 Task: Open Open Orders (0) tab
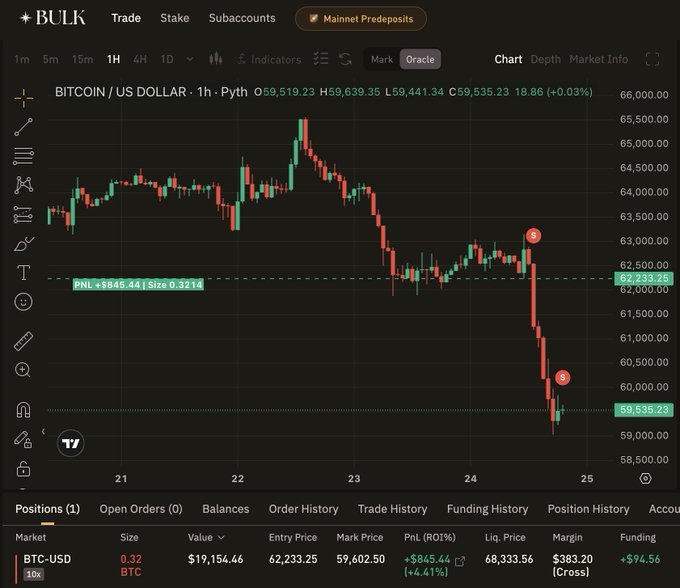click(141, 509)
